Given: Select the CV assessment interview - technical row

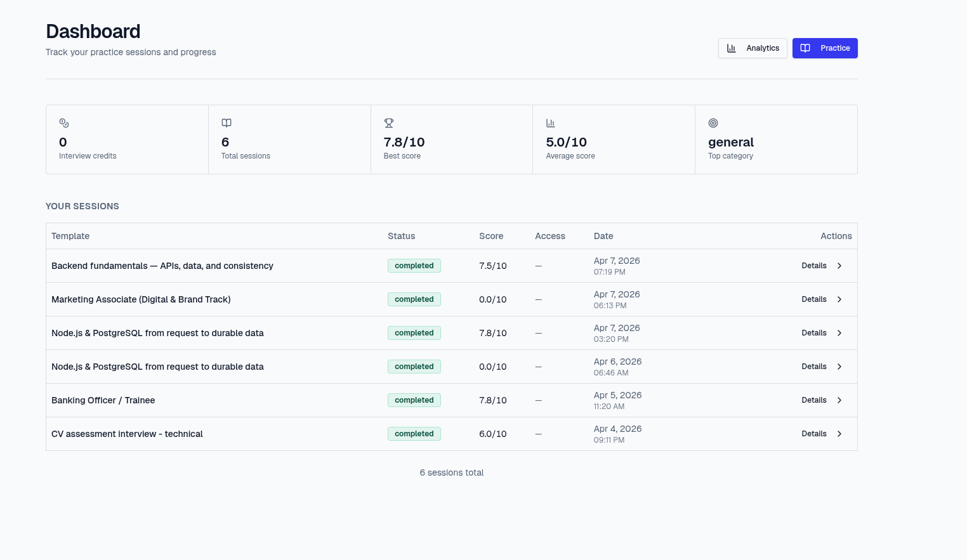Looking at the screenshot, I should pos(452,434).
